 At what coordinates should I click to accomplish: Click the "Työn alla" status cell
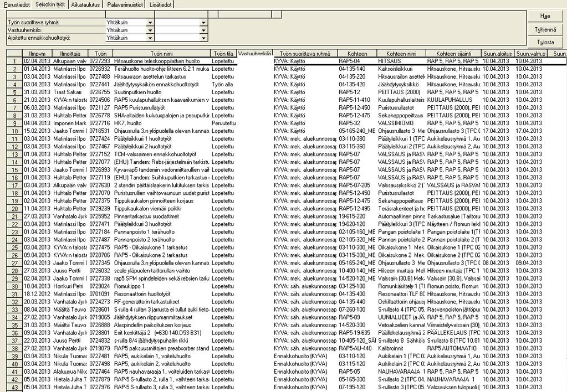click(222, 85)
